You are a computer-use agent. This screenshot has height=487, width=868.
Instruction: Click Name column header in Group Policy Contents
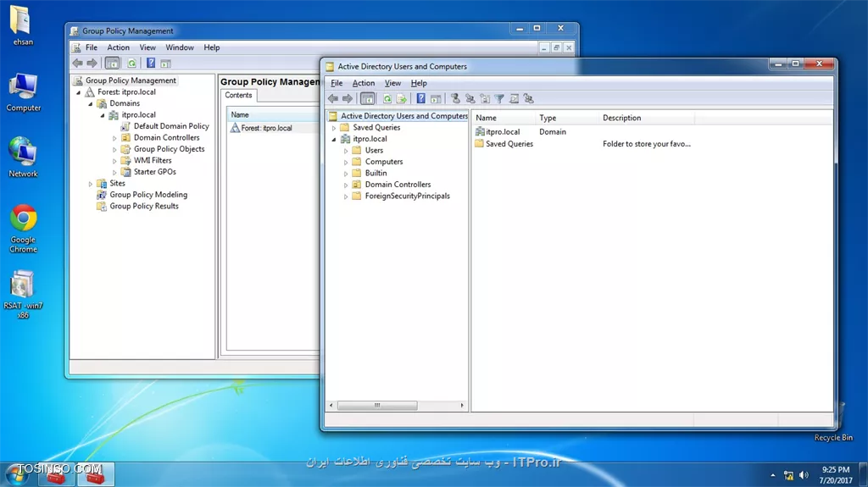274,114
